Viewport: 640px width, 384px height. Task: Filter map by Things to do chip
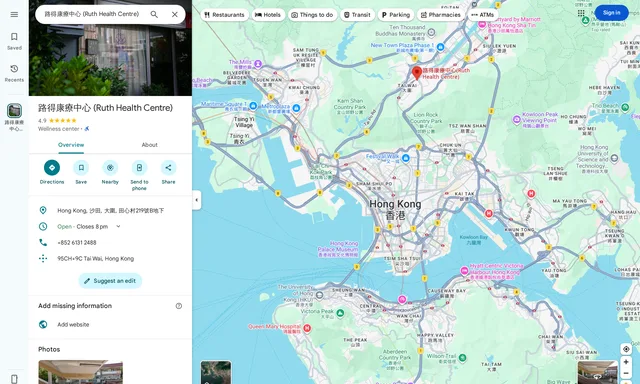click(x=312, y=15)
